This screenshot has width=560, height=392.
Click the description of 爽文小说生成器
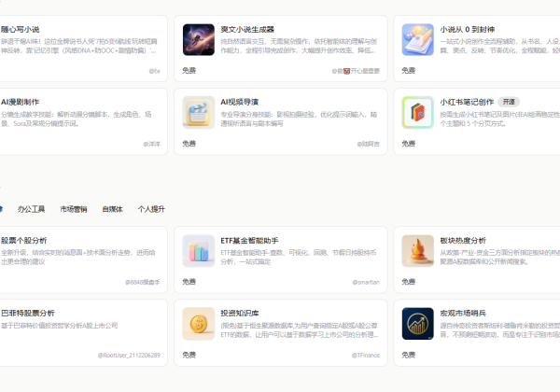tap(299, 46)
